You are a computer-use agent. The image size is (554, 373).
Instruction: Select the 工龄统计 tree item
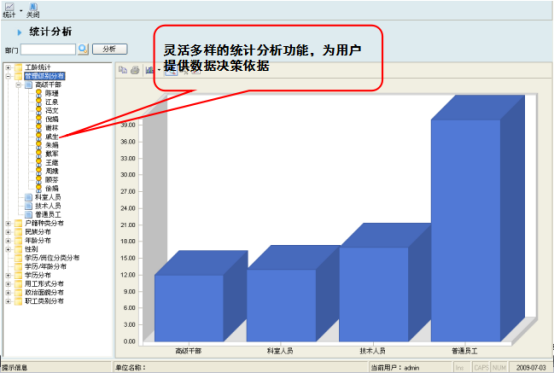(x=38, y=67)
